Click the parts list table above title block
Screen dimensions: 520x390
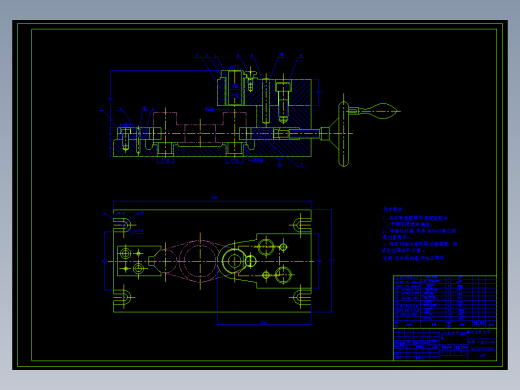tap(445, 302)
